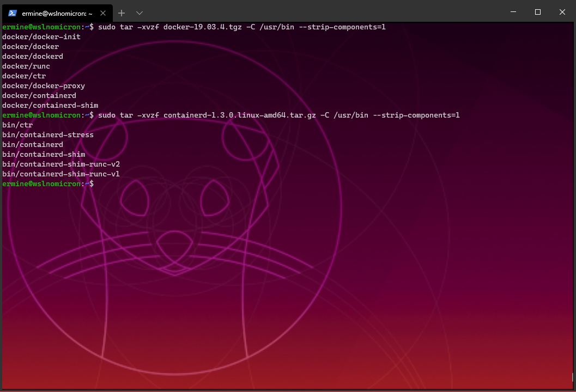Viewport: 576px width, 392px height.
Task: Click the docker/docker-proxy output text
Action: 44,85
